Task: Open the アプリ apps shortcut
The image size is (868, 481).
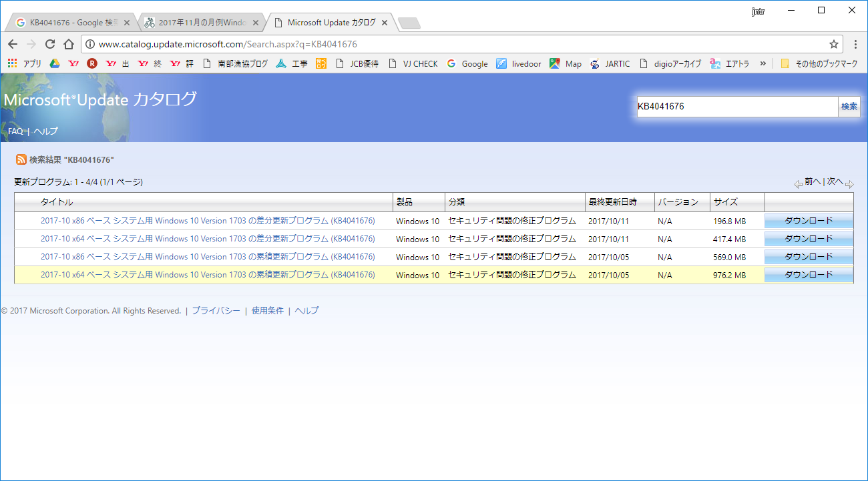Action: [24, 64]
